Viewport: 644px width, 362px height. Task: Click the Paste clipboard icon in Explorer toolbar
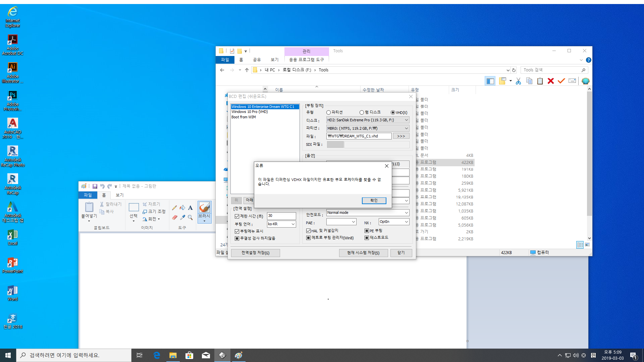point(540,81)
